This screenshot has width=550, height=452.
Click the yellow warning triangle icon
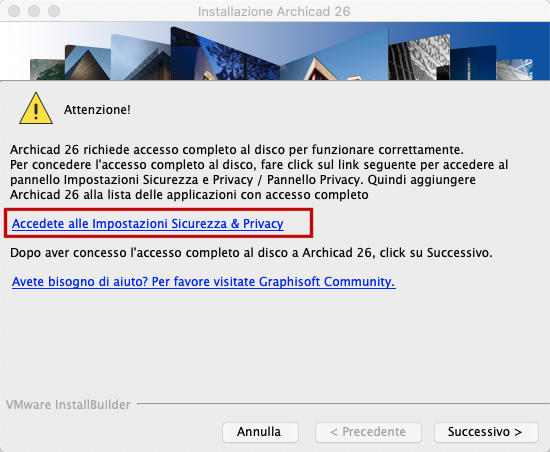point(36,108)
